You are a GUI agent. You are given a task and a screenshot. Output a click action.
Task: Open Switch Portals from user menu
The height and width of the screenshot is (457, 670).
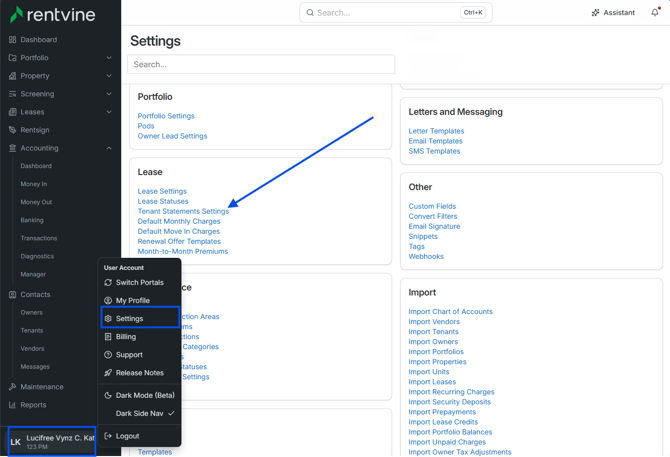click(x=140, y=282)
